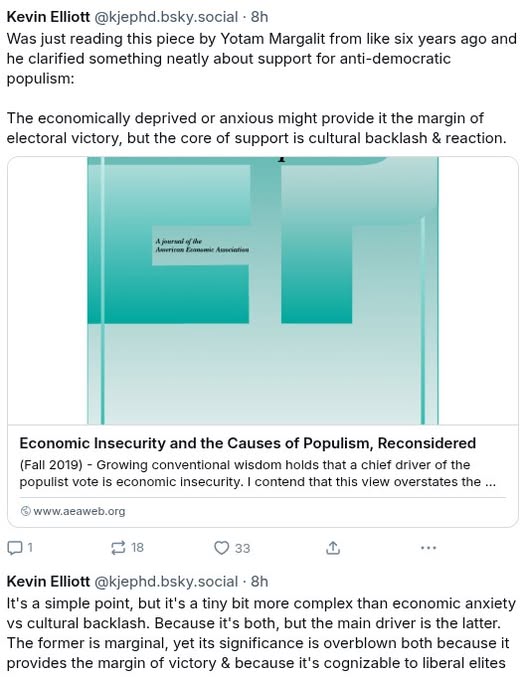This screenshot has height=677, width=526.
Task: Click the reply speech bubble icon
Action: (15, 548)
